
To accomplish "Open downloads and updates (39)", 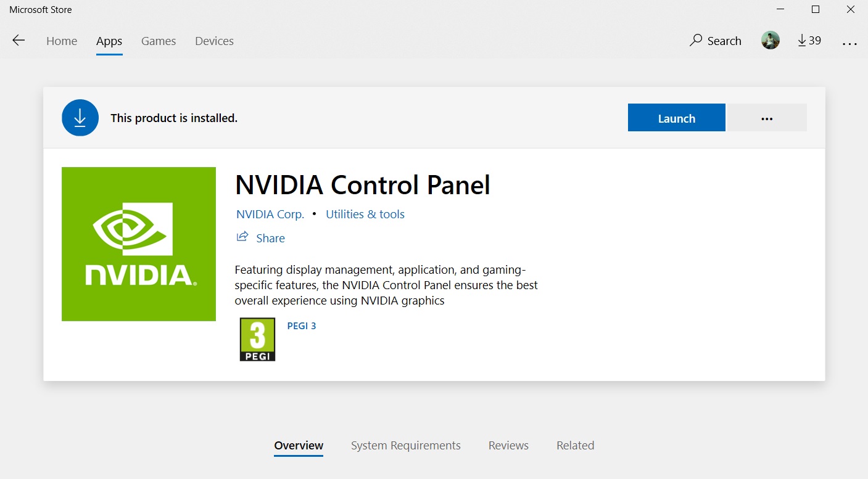I will tap(809, 41).
